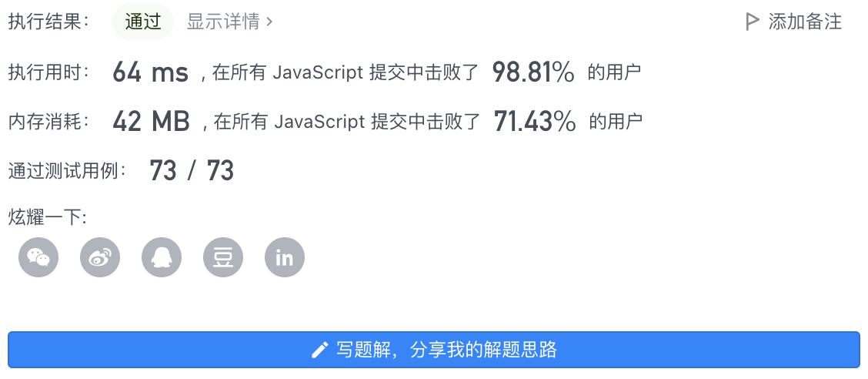The height and width of the screenshot is (379, 868).
Task: Click the 64 ms runtime value
Action: (151, 72)
